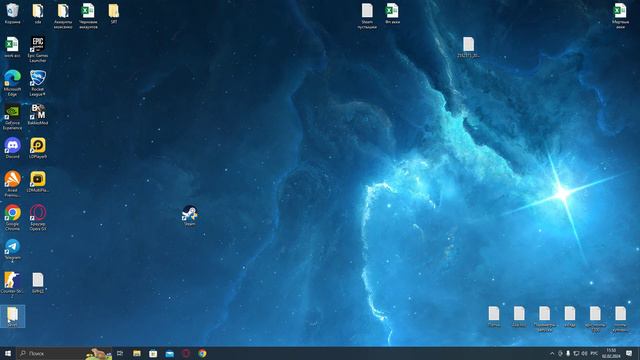This screenshot has width=640, height=360.
Task: Open the Windows Start menu
Action: tap(7, 353)
